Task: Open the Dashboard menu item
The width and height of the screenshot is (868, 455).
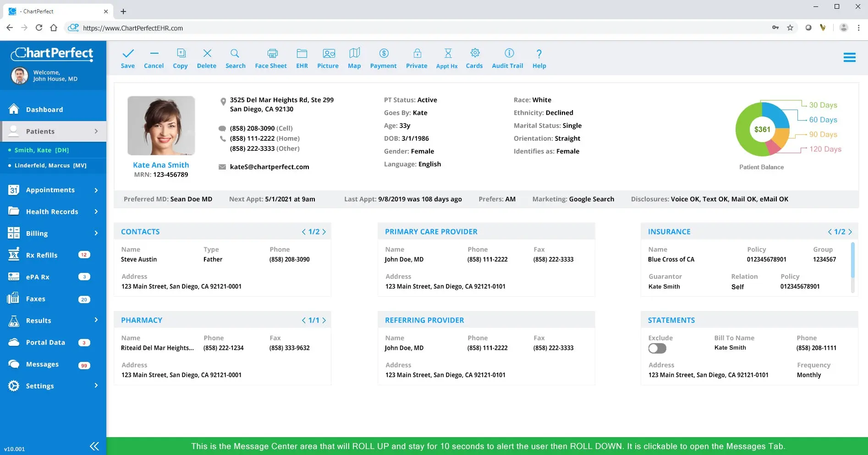Action: [44, 109]
